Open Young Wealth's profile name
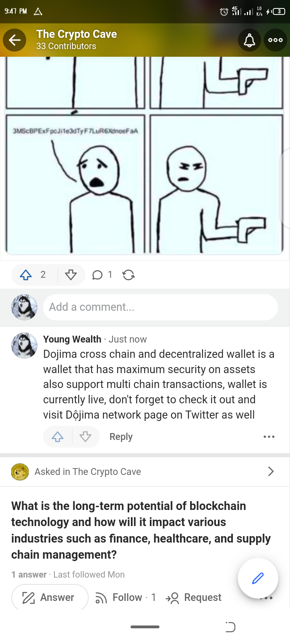 coord(72,339)
